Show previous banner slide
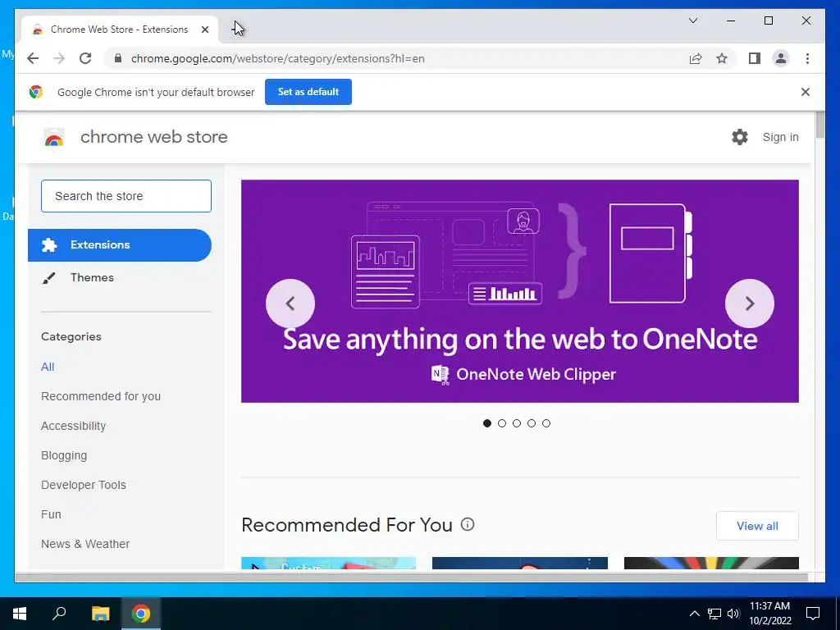Image resolution: width=840 pixels, height=630 pixels. pos(290,304)
